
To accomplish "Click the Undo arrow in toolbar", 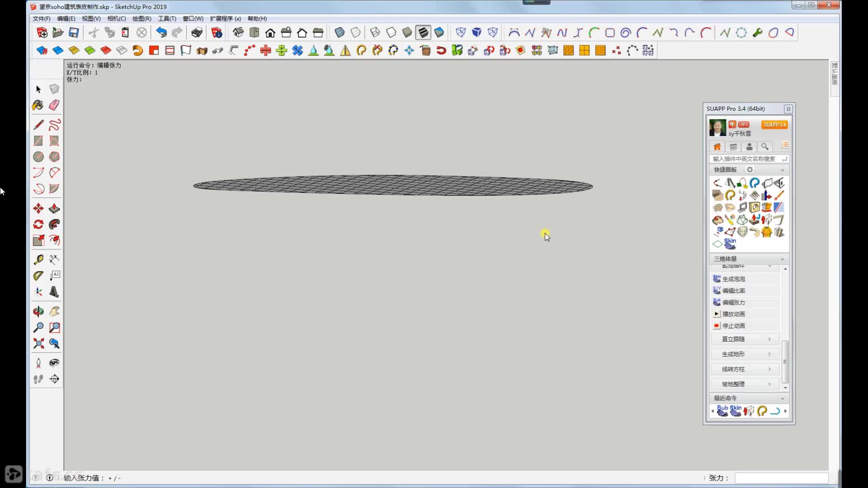I will [161, 33].
